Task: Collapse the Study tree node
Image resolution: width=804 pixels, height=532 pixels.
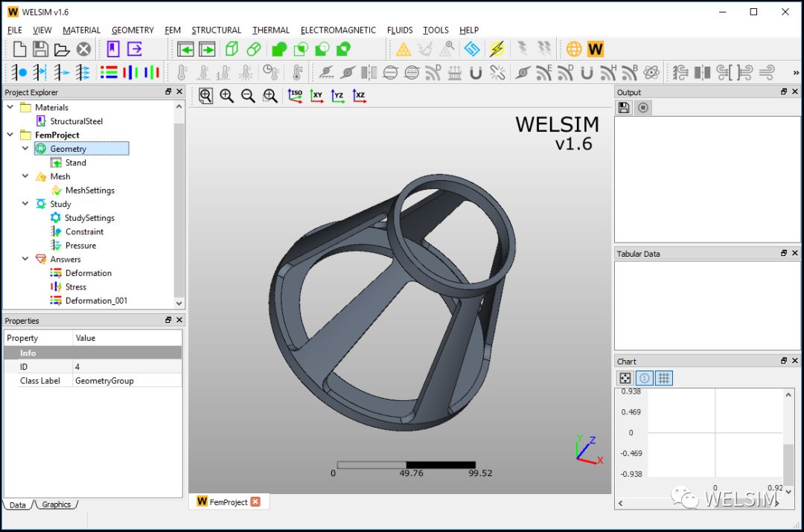Action: click(25, 203)
